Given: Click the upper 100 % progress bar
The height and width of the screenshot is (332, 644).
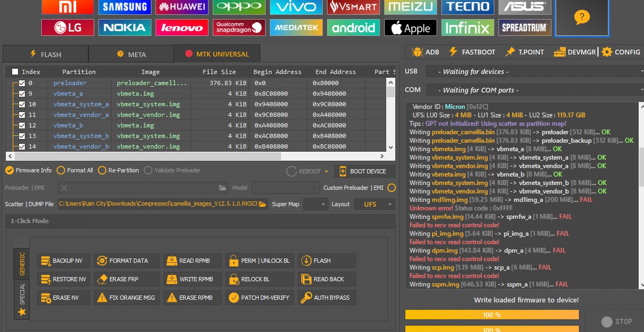Looking at the screenshot, I should pyautogui.click(x=492, y=315).
